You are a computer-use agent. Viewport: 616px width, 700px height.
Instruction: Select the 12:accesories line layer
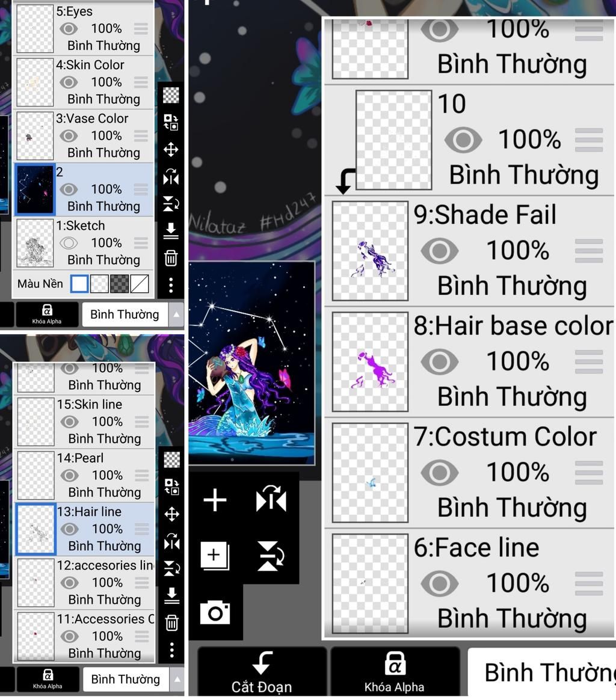click(x=84, y=583)
